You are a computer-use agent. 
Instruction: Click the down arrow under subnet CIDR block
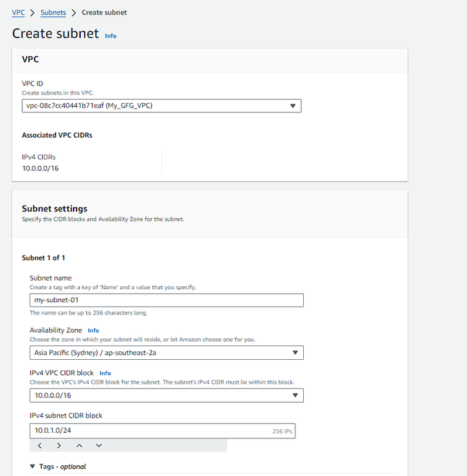coord(99,445)
